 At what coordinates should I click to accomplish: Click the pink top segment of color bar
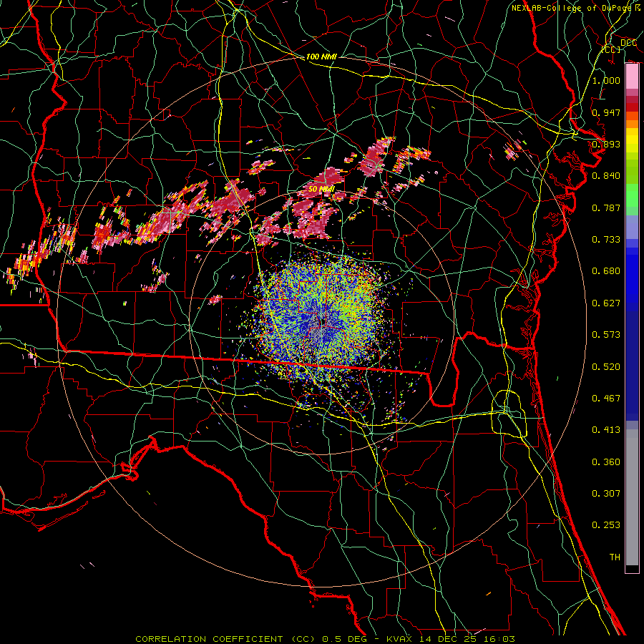tap(632, 77)
